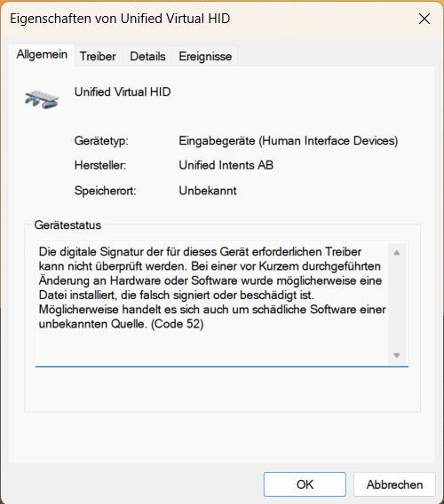Click the 'Unified Intents AB' value

click(226, 165)
